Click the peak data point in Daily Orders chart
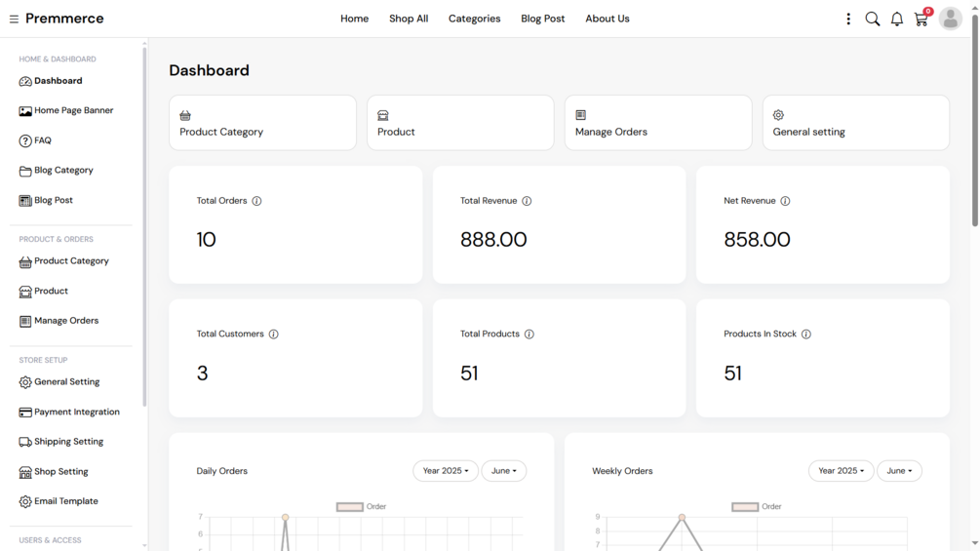The image size is (980, 551). (x=285, y=517)
